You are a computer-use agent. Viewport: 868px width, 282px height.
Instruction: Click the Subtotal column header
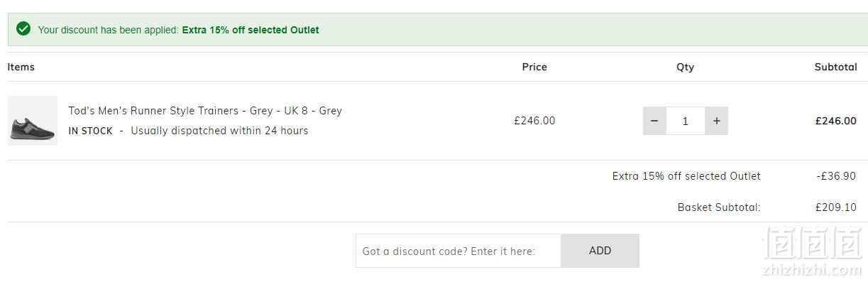click(835, 67)
